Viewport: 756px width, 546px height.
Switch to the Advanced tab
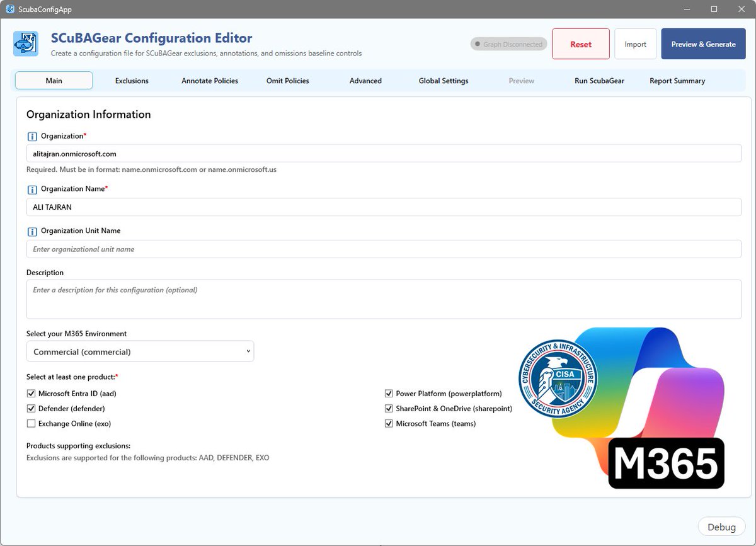click(x=365, y=81)
